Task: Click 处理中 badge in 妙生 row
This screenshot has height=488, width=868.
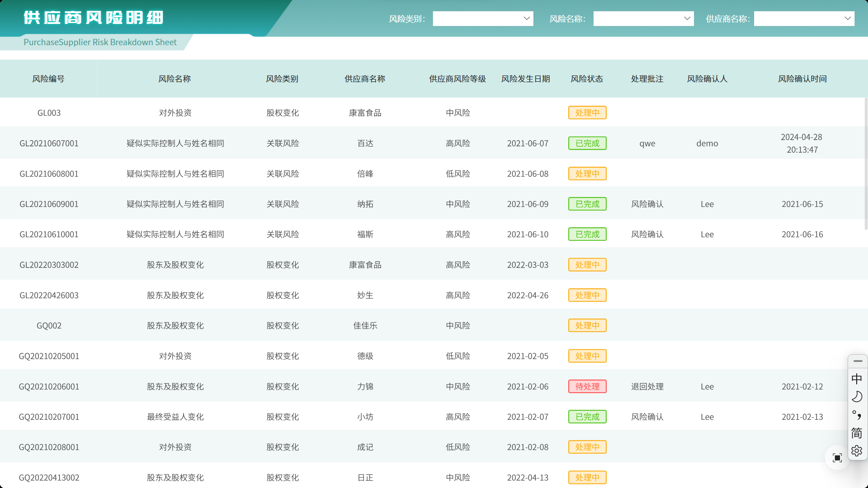Action: click(x=587, y=295)
